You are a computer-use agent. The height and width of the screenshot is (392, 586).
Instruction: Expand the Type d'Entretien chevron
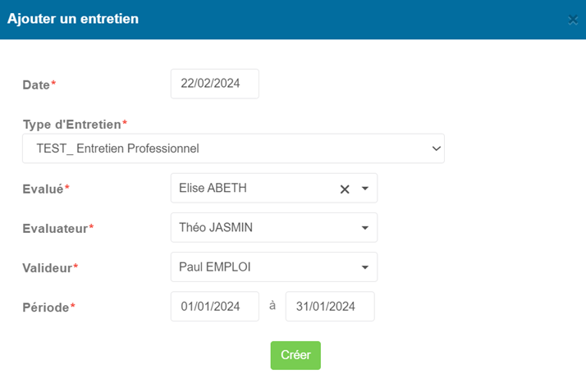coord(436,148)
